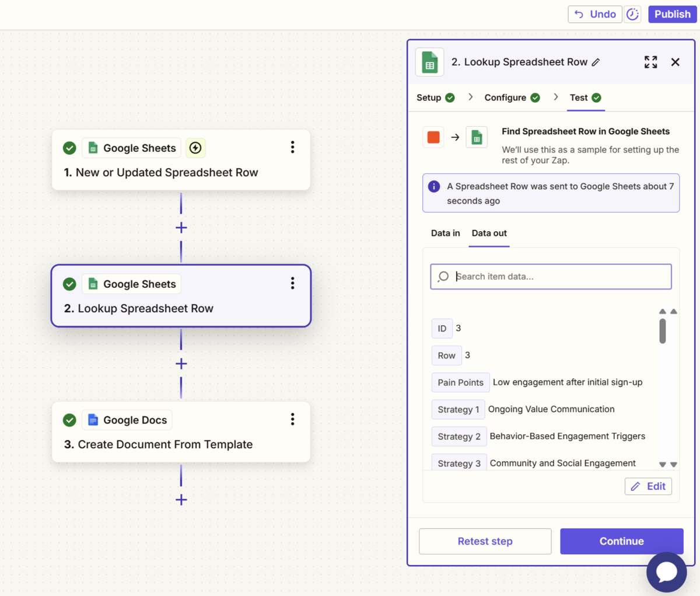Publish the Zap
The height and width of the screenshot is (596, 700).
(x=672, y=14)
